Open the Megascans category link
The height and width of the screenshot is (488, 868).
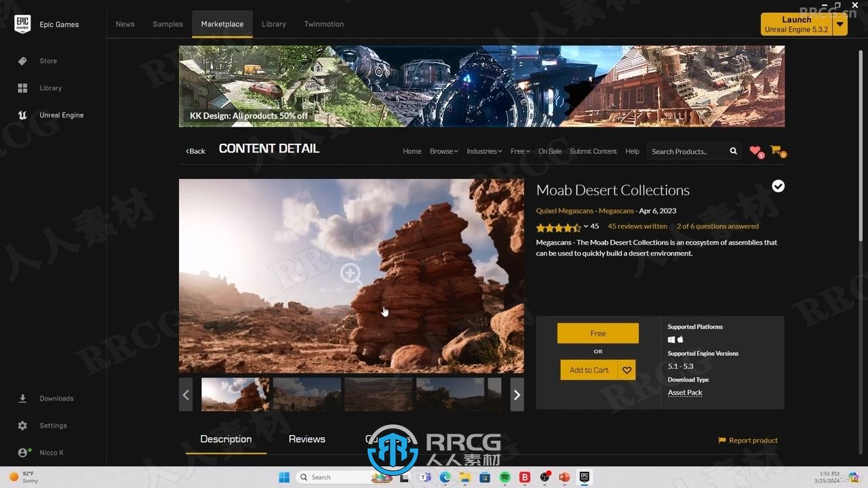coord(616,211)
